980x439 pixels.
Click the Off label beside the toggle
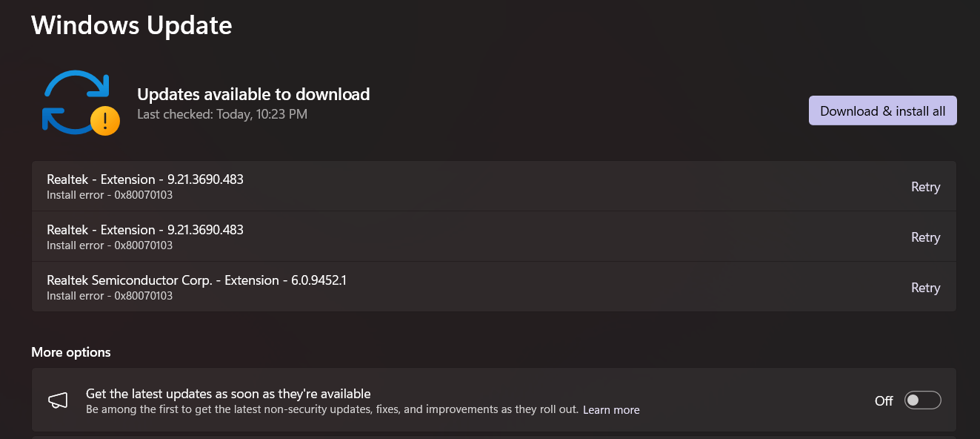[x=884, y=401]
